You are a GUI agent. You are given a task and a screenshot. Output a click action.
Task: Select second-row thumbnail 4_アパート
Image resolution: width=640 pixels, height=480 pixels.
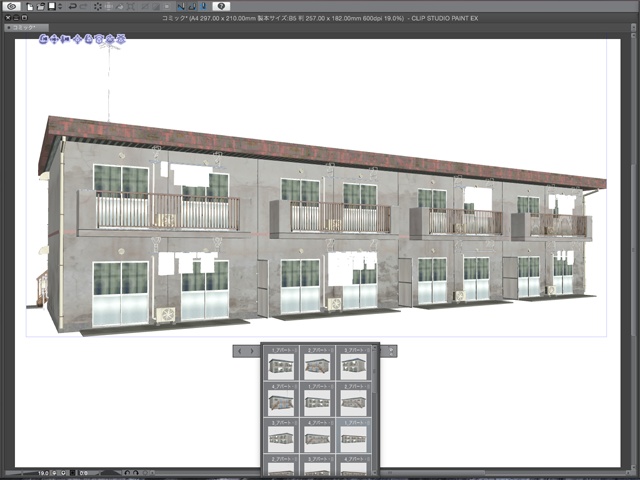pyautogui.click(x=281, y=400)
